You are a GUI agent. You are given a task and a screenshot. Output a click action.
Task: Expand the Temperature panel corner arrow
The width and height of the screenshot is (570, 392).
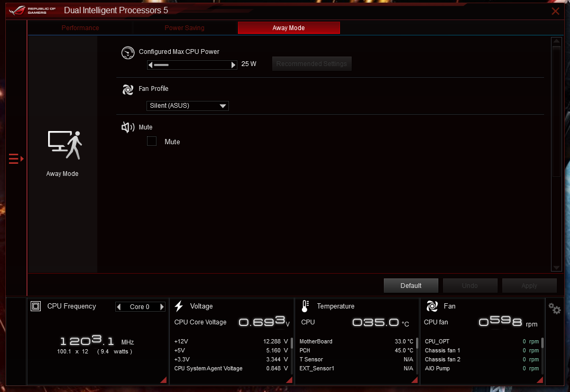pos(415,380)
